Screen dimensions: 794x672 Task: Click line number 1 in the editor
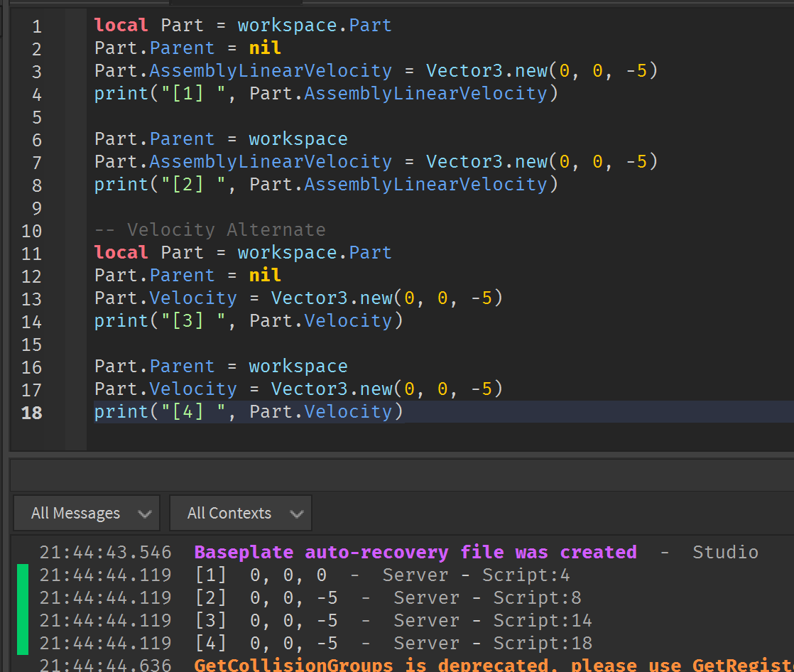[x=36, y=25]
